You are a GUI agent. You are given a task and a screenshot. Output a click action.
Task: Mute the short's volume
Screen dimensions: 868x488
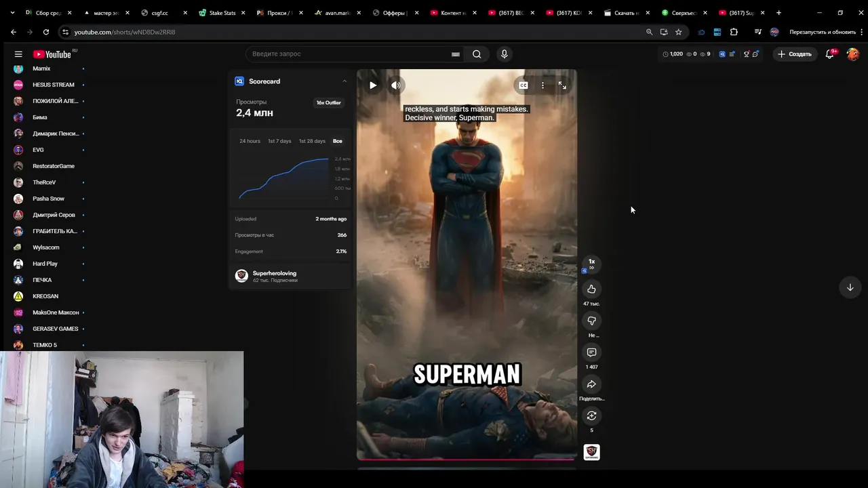click(x=395, y=85)
